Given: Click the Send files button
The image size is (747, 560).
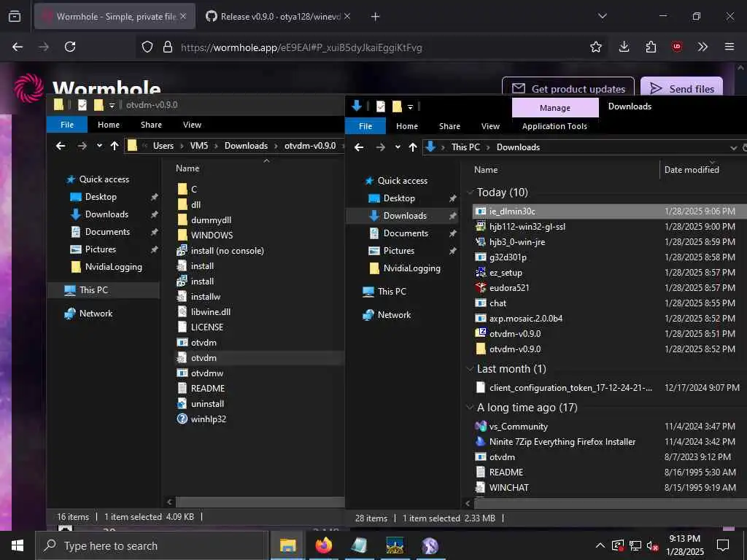Looking at the screenshot, I should 682,88.
